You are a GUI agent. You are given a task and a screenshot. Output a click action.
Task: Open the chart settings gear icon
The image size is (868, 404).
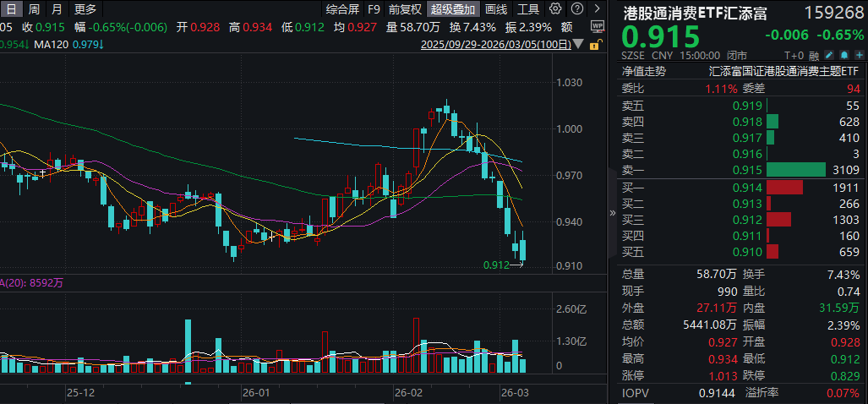554,10
